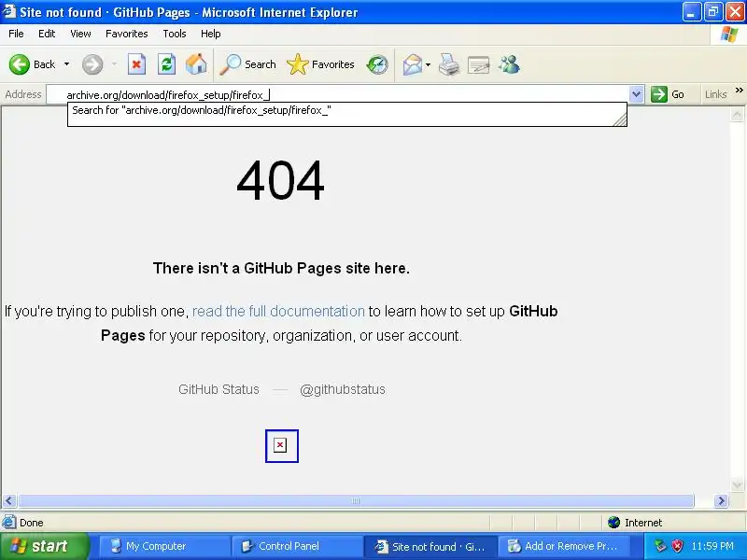Expand the Links toolbar chevron
This screenshot has width=747, height=560.
739,90
